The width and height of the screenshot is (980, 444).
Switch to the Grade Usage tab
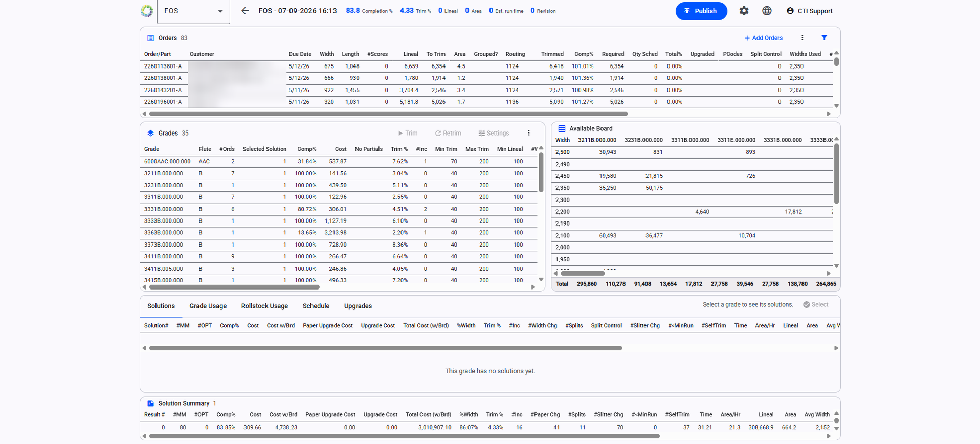coord(208,306)
